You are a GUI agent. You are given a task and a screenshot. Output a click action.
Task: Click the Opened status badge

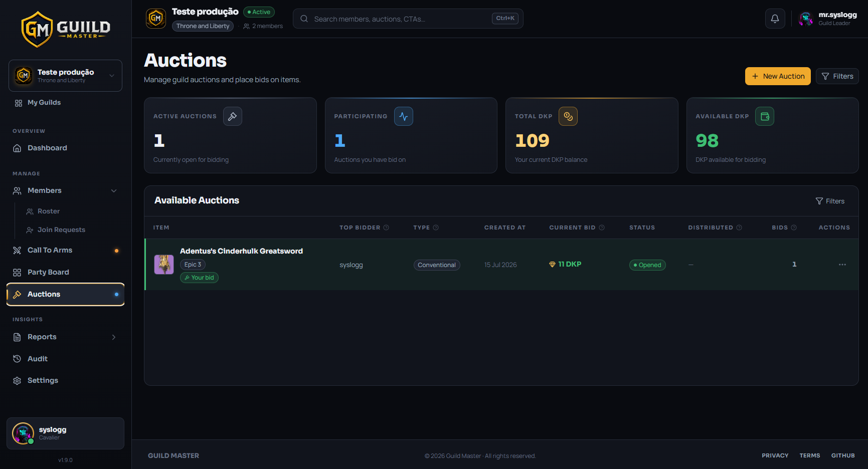(647, 265)
